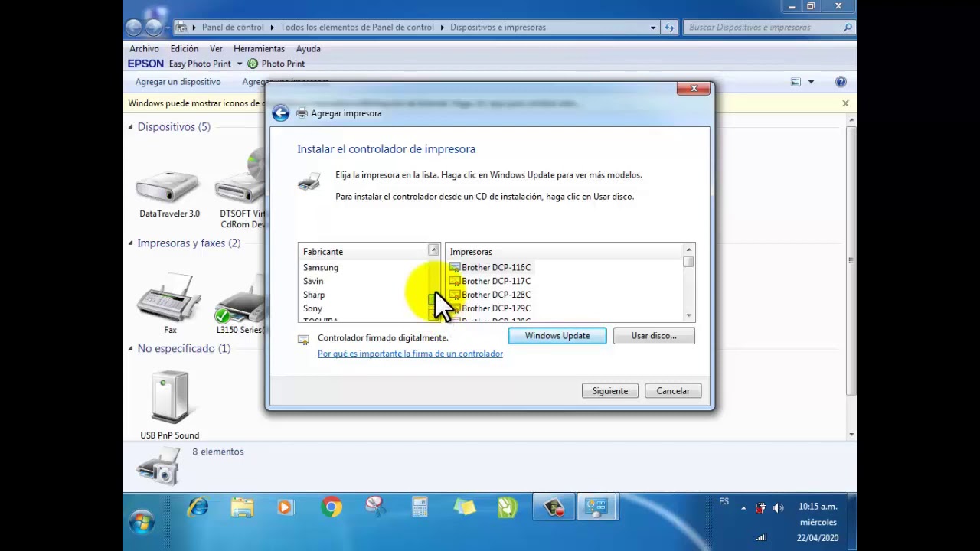
Task: Open the Windows Start menu
Action: coord(142,522)
